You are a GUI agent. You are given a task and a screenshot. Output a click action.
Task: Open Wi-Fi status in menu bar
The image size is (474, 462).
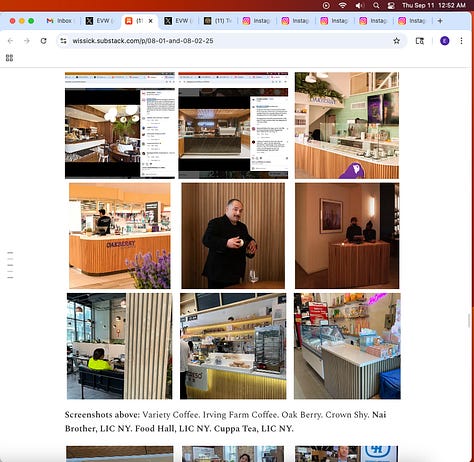tap(342, 5)
